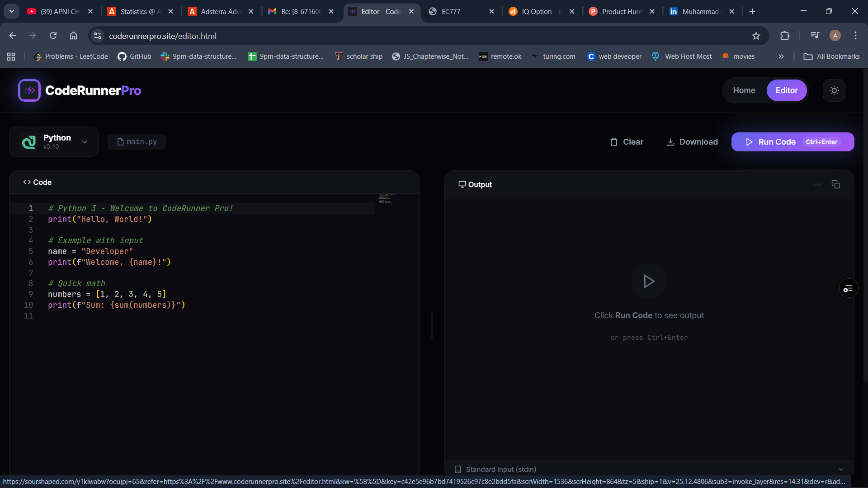Screen dimensions: 868x488
Task: Bookmark this page with the star icon
Action: (756, 36)
